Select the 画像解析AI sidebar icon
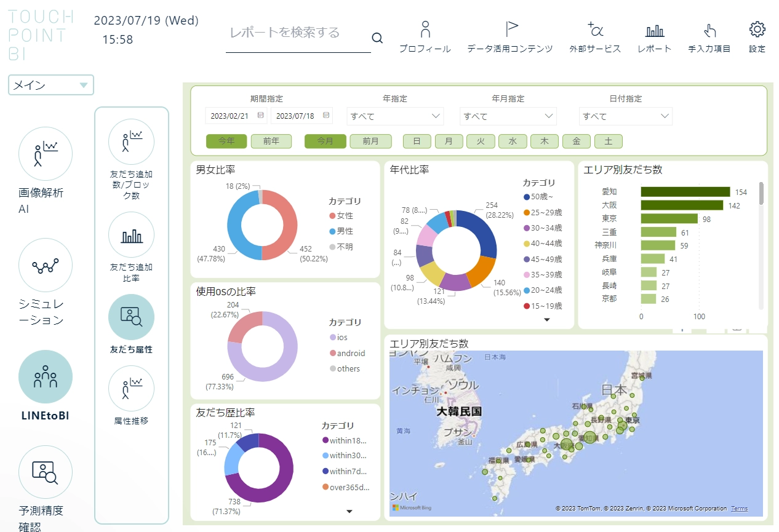Image resolution: width=779 pixels, height=532 pixels. (x=46, y=154)
